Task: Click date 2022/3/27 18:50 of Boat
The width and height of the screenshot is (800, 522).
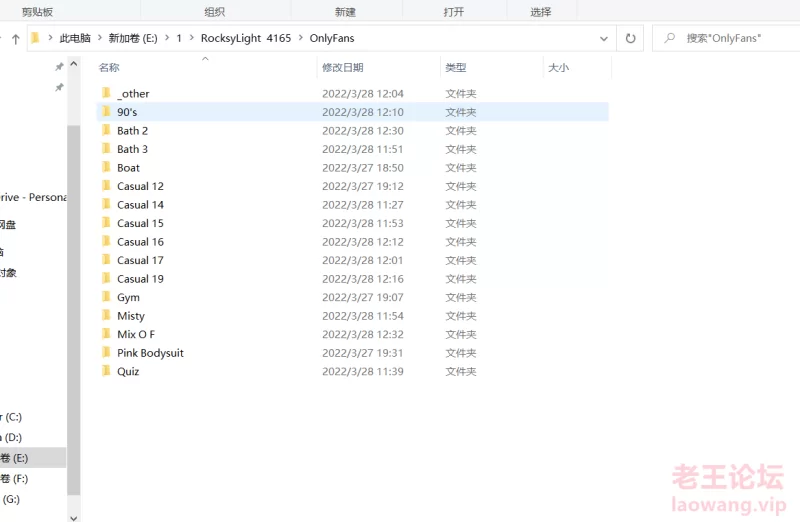Action: (363, 167)
